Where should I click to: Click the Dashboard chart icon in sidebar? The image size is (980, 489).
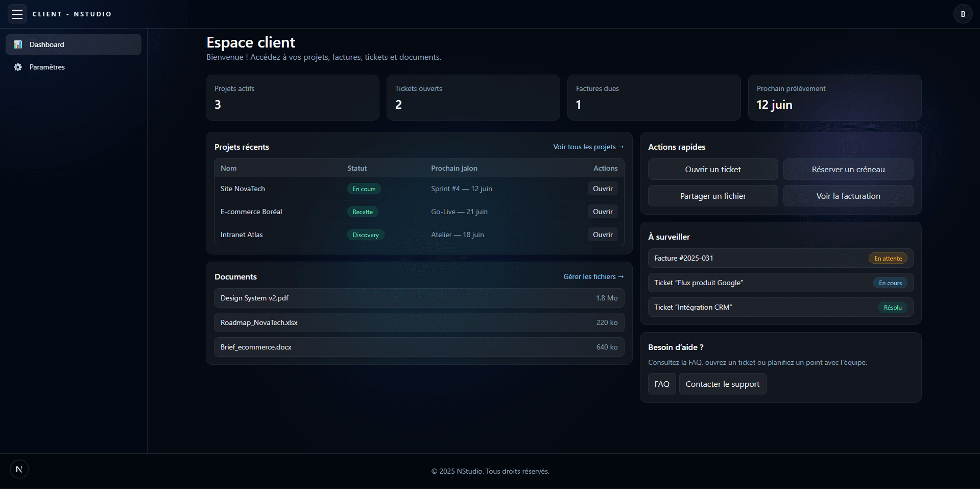(18, 44)
